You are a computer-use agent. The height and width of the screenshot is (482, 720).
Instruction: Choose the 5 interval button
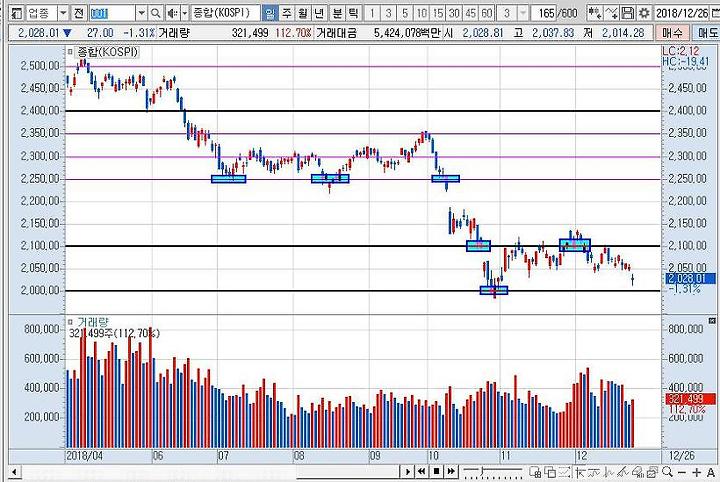[405, 13]
